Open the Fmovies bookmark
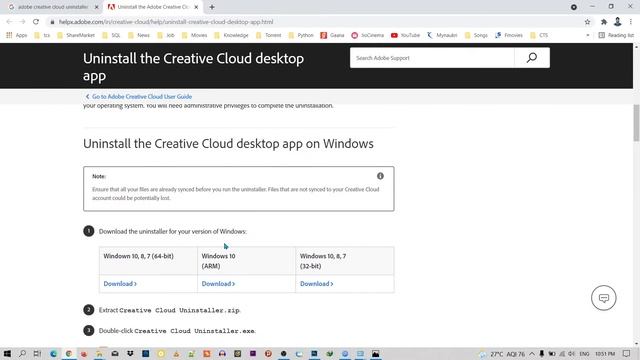The height and width of the screenshot is (360, 640). click(509, 36)
